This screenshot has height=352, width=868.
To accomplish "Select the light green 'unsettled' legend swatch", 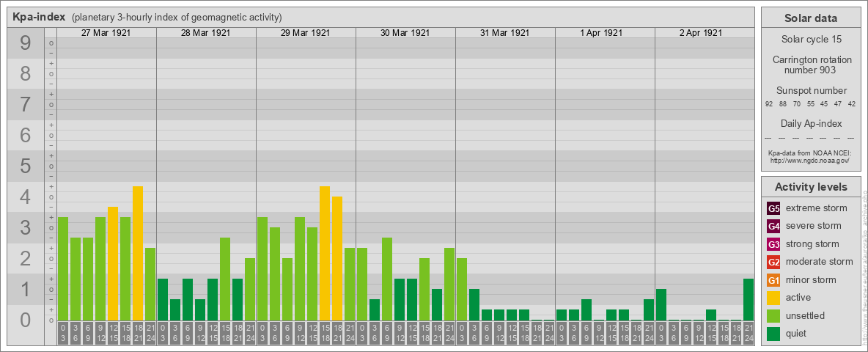I will click(x=773, y=316).
